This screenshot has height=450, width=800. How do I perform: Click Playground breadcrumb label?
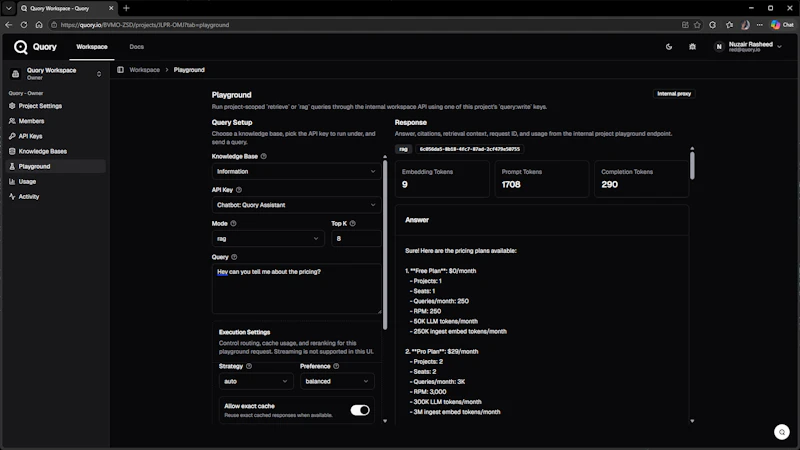coord(189,70)
